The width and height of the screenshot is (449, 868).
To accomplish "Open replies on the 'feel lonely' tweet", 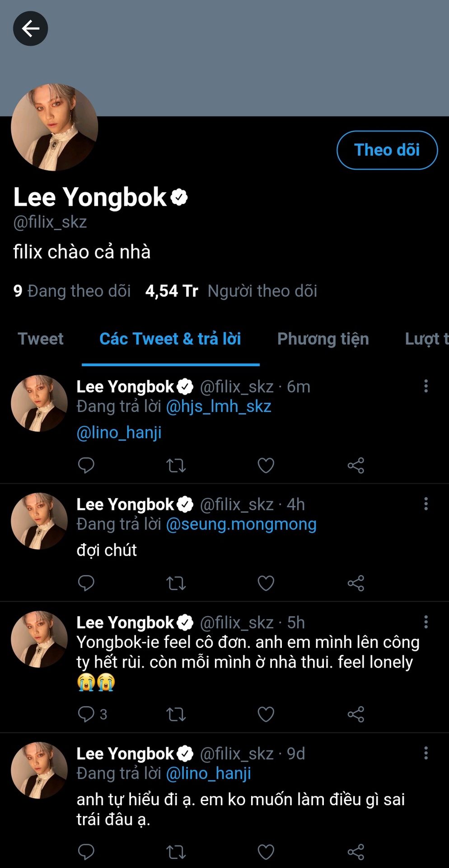I will click(86, 714).
